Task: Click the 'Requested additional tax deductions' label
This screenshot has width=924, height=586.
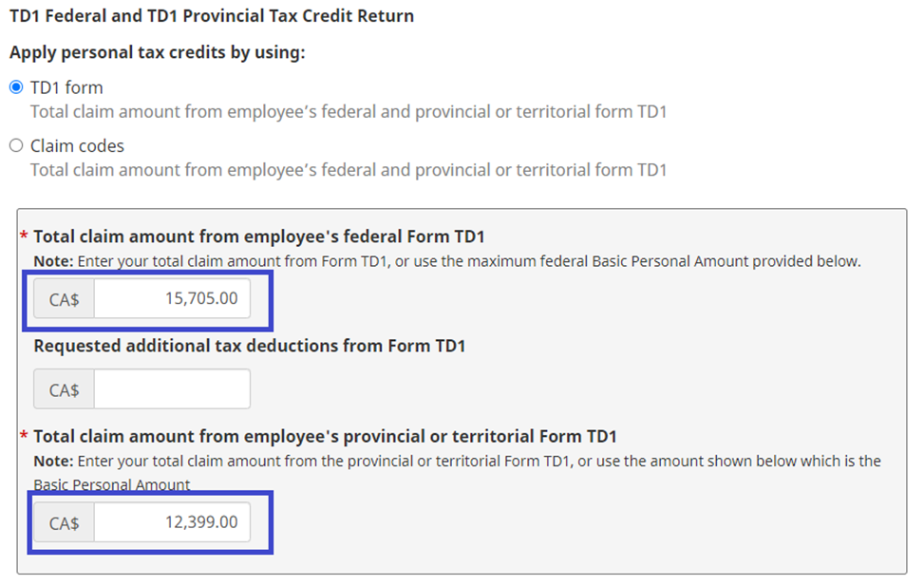Action: click(250, 346)
